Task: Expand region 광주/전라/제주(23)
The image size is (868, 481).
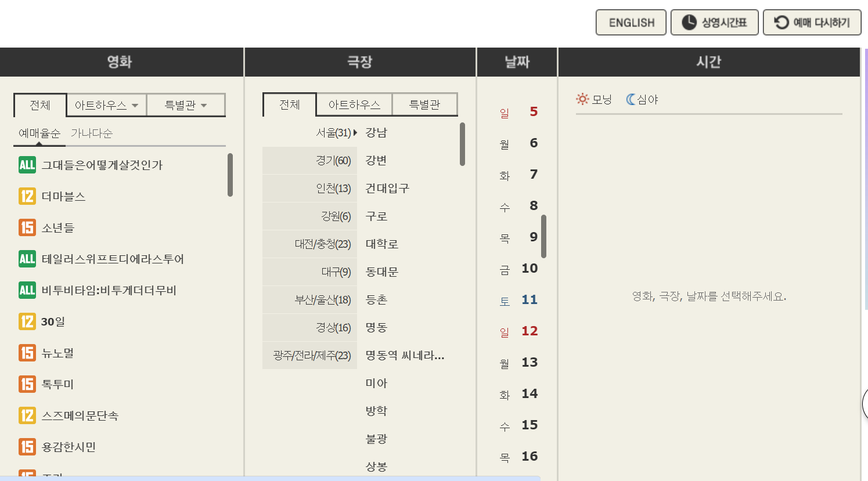Action: (x=310, y=355)
